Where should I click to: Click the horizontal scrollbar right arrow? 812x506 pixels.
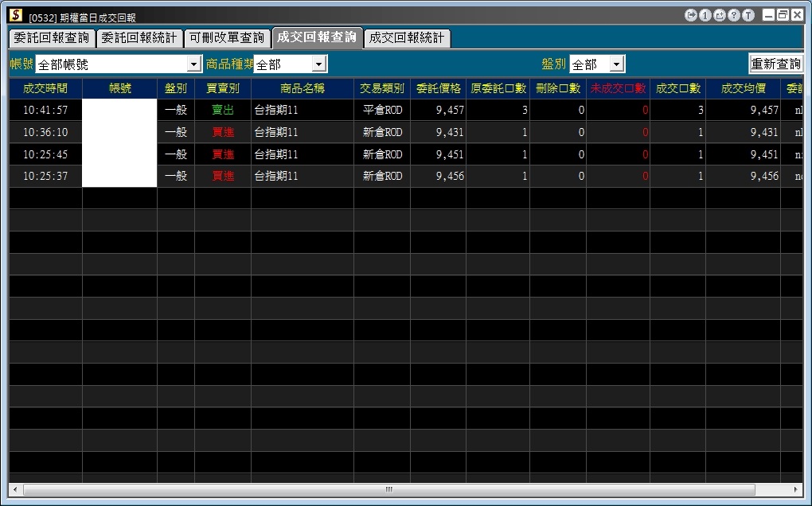(796, 489)
